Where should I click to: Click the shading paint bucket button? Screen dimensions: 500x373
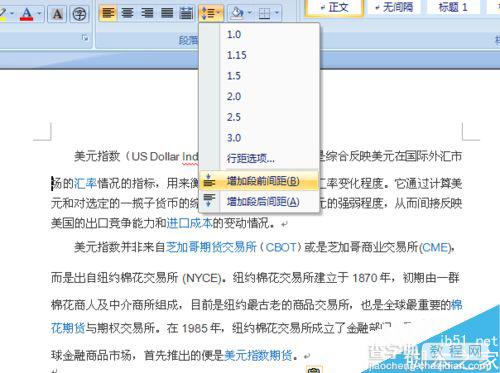237,13
